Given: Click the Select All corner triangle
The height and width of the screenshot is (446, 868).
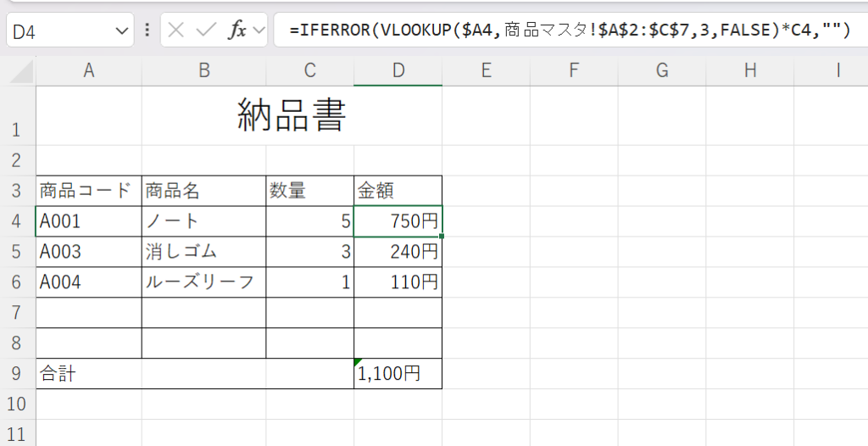Looking at the screenshot, I should [21, 72].
